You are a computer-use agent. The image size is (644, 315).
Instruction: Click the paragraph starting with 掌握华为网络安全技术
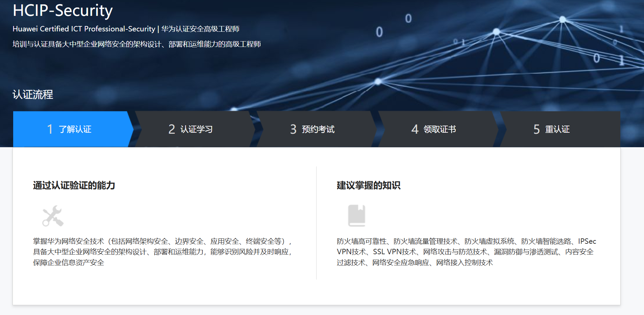tap(163, 252)
